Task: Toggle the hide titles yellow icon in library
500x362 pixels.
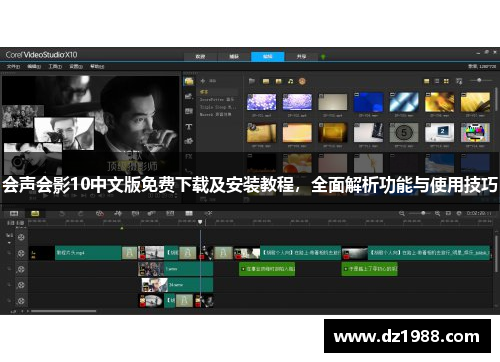Action: tap(427, 81)
